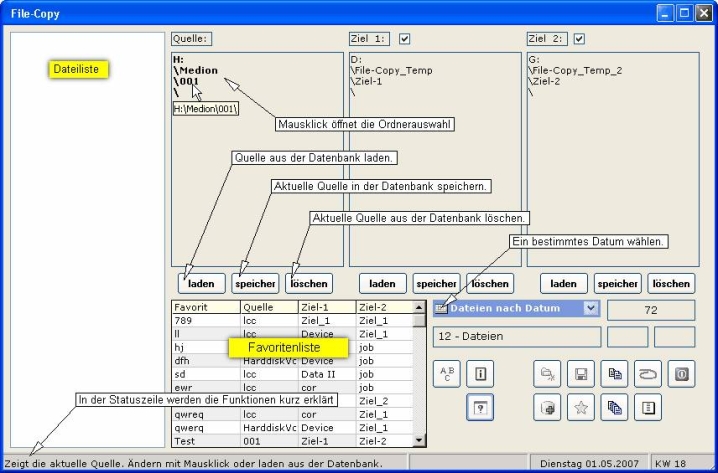Expand the Dateien nach Datum dropdown
The width and height of the screenshot is (718, 473).
590,310
